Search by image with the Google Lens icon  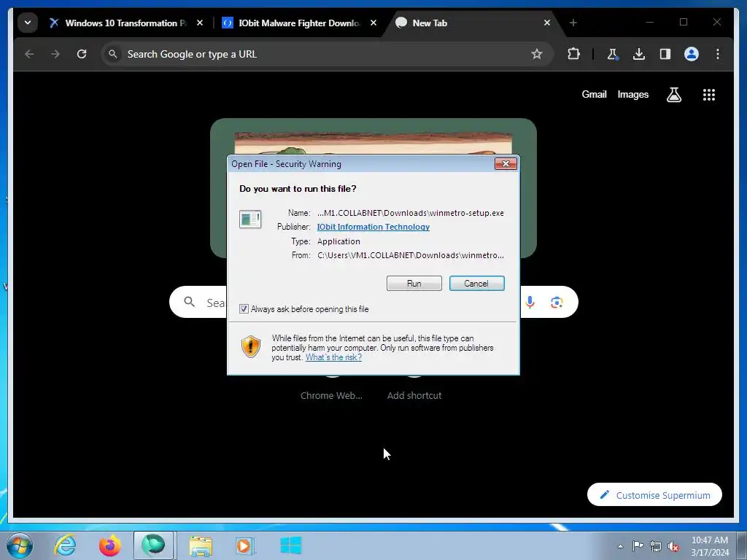[x=557, y=303]
